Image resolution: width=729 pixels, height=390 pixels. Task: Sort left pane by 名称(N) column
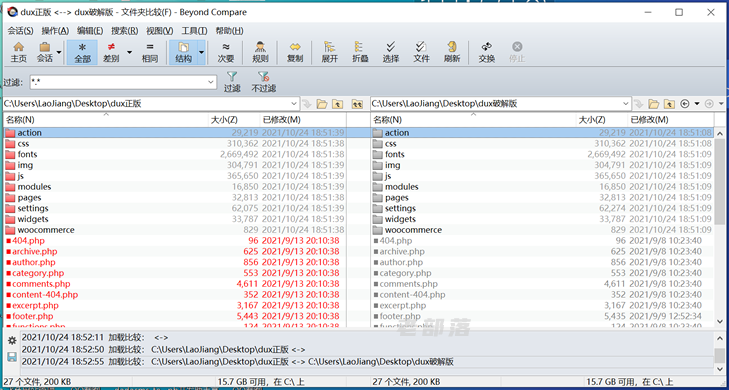coord(106,120)
